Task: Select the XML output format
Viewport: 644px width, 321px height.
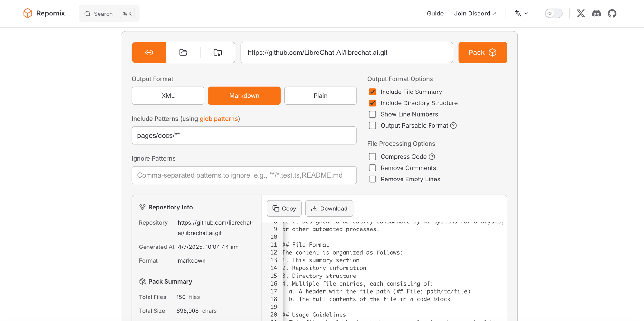Action: click(168, 96)
